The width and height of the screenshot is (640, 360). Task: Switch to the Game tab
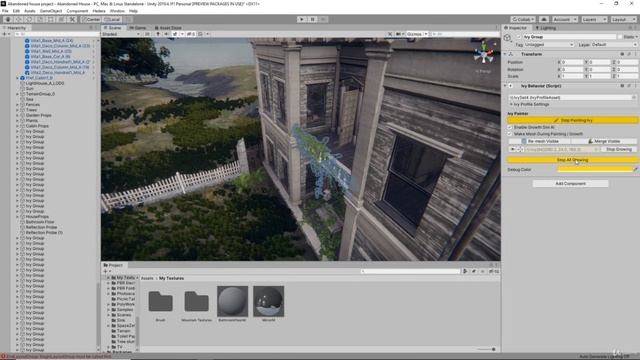click(138, 28)
